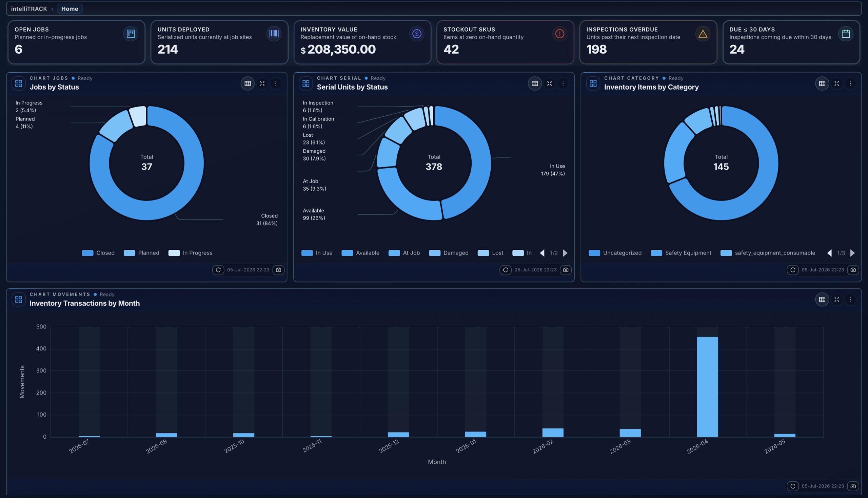The height and width of the screenshot is (498, 868).
Task: Open the Stockout SKUs KPI card
Action: coord(505,42)
